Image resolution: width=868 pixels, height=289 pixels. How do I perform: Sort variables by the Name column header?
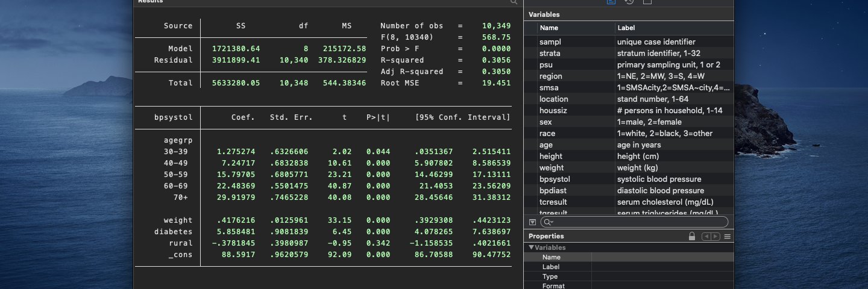(x=576, y=28)
